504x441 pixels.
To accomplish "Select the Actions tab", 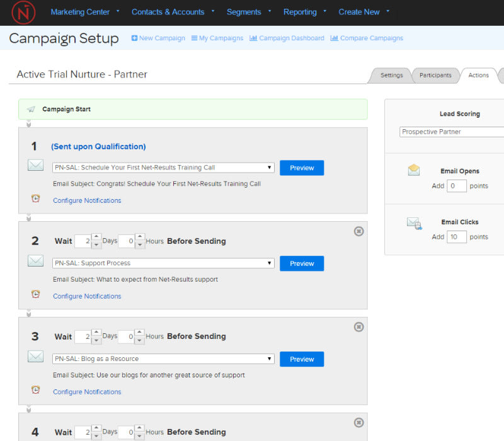I will coord(478,75).
